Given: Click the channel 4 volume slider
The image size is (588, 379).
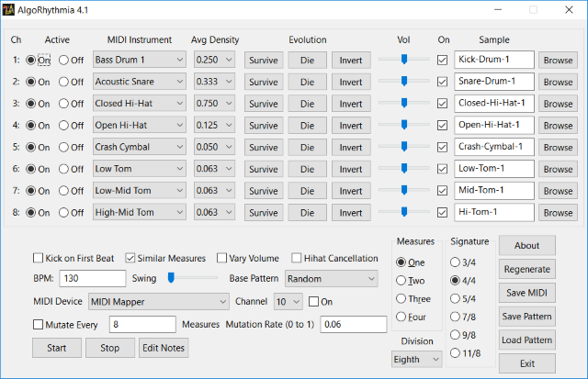Looking at the screenshot, I should pos(403,125).
